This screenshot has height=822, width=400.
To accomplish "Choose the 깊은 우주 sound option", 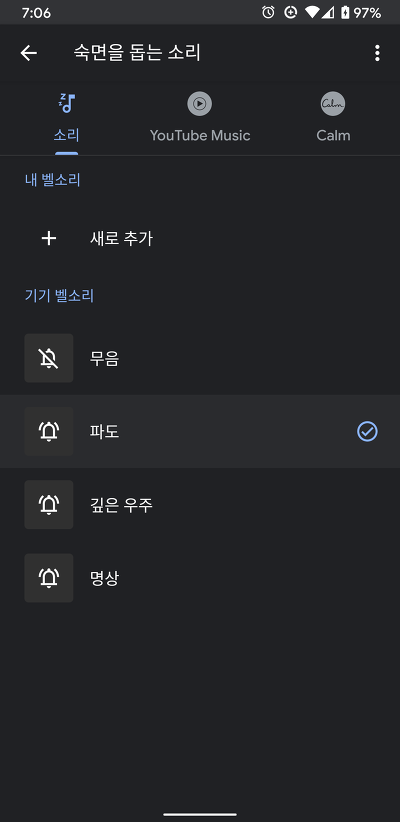I will click(x=200, y=505).
